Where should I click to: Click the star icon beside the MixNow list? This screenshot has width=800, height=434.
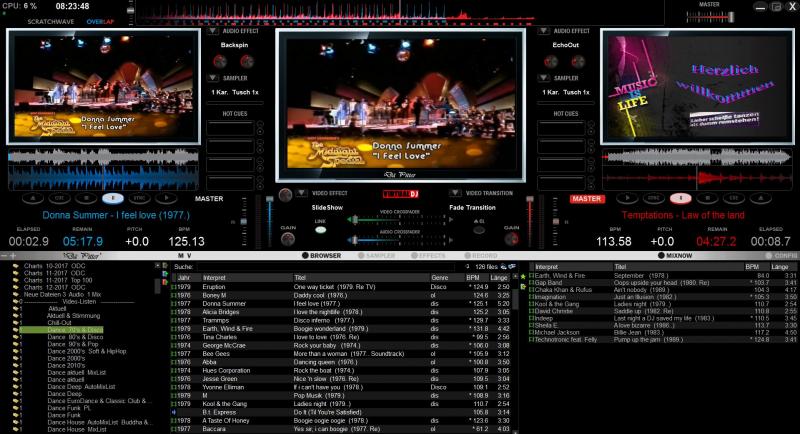pyautogui.click(x=523, y=277)
